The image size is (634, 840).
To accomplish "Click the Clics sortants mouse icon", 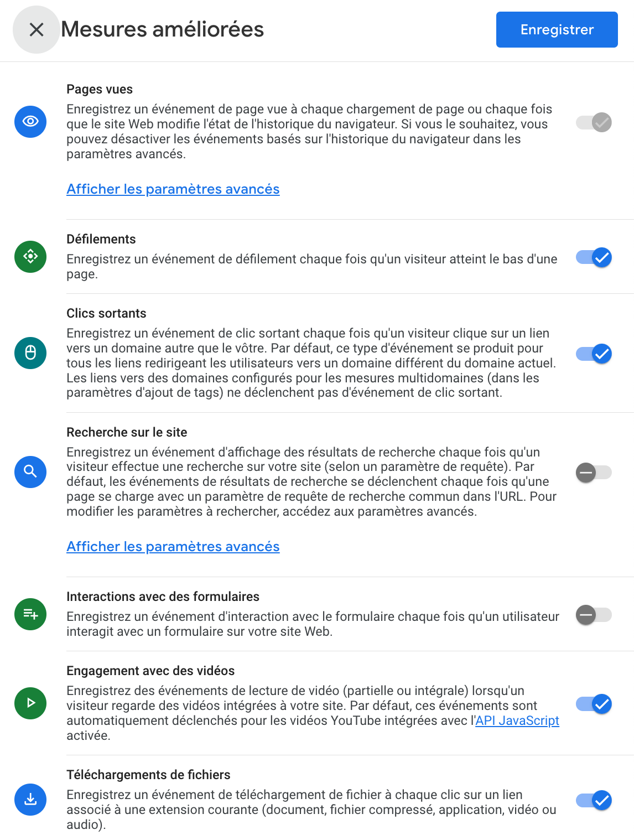I will point(30,352).
